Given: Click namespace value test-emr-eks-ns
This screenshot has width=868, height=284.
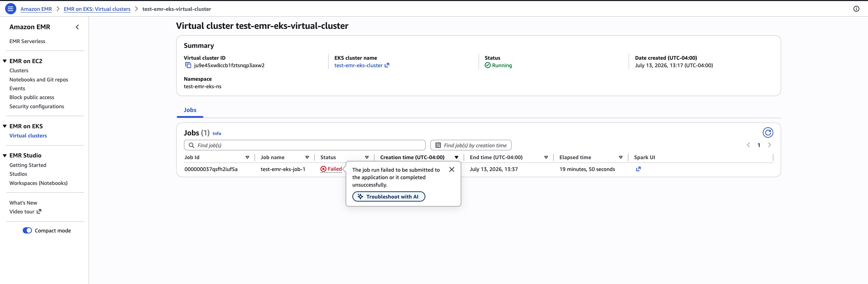Looking at the screenshot, I should pyautogui.click(x=203, y=87).
